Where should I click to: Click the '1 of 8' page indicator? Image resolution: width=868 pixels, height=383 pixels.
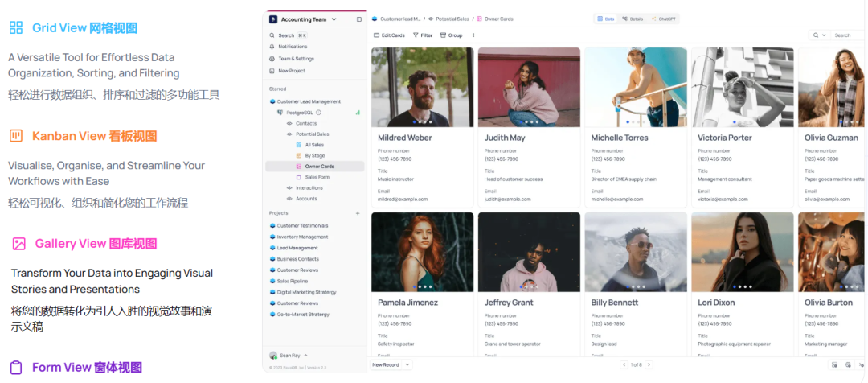pyautogui.click(x=637, y=364)
